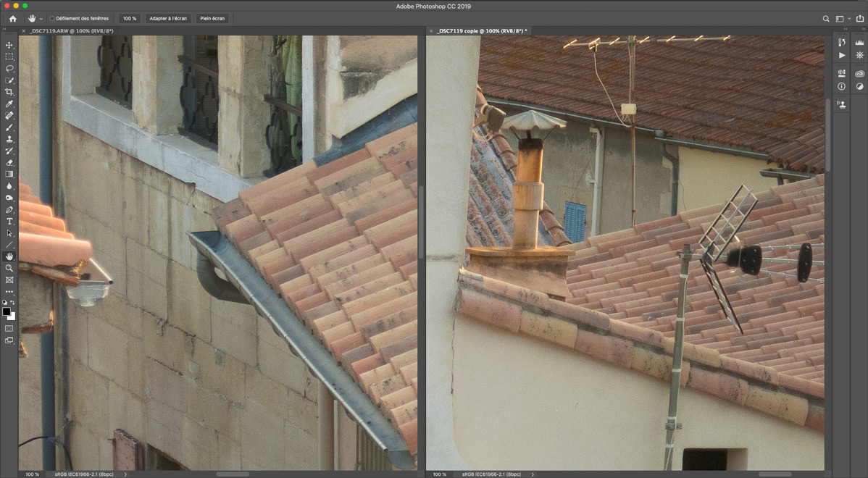Click the Plein écran button
The width and height of the screenshot is (868, 478).
coord(212,19)
